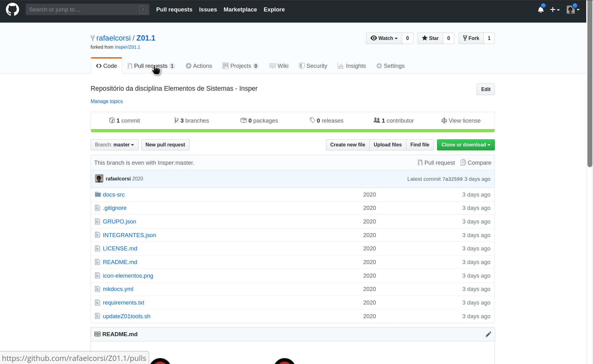This screenshot has height=364, width=593.
Task: Click the Compare icon link
Action: click(476, 162)
